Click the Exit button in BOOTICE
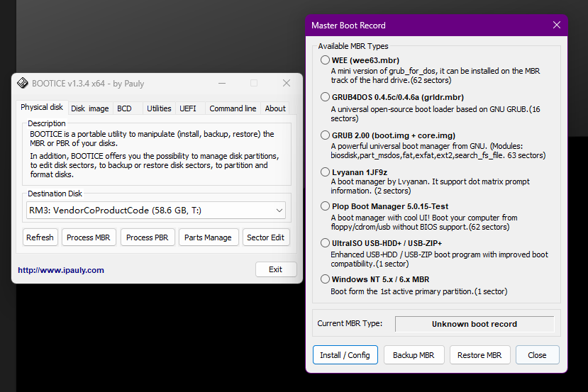588x392 pixels. pos(276,269)
